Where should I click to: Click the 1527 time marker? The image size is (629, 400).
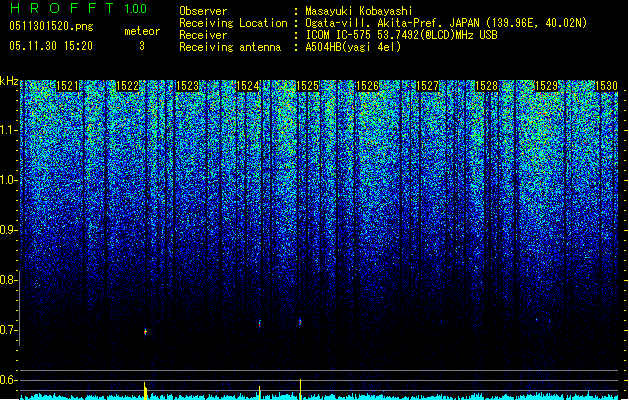coord(427,86)
